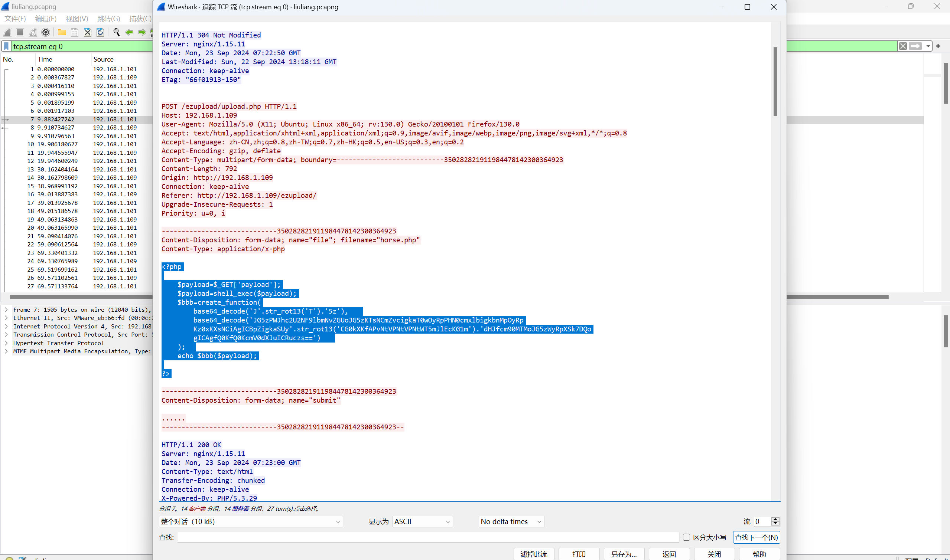Click the stream number field
The height and width of the screenshot is (560, 950).
[x=763, y=521]
